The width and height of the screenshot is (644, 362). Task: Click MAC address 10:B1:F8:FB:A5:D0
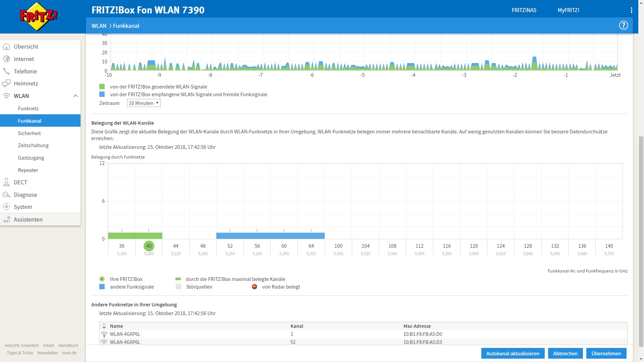(423, 334)
